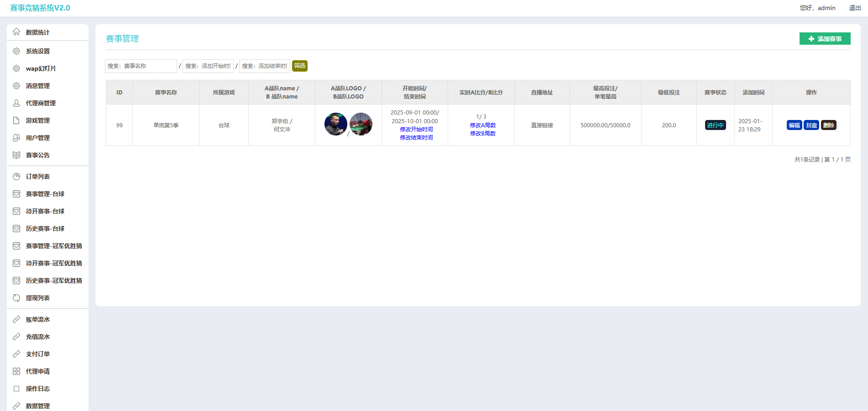The image size is (868, 411).
Task: Click 封盘 for the 单挑第5季 match
Action: pos(811,125)
